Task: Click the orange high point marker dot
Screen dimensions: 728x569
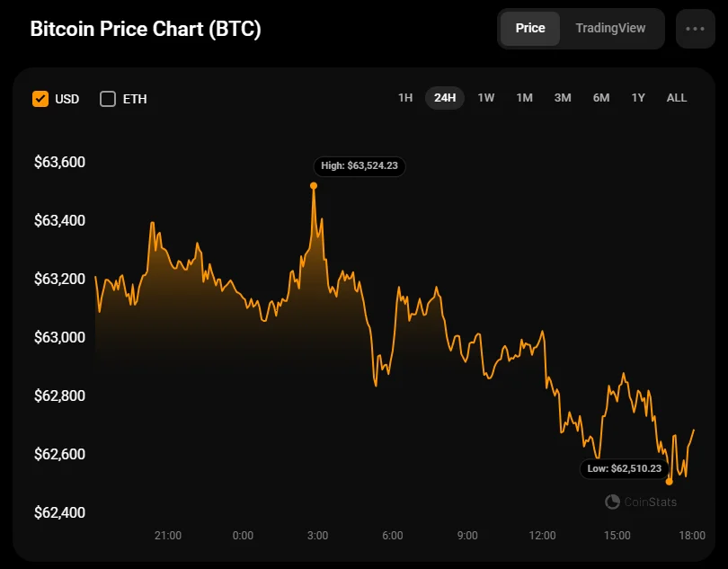Action: point(314,186)
